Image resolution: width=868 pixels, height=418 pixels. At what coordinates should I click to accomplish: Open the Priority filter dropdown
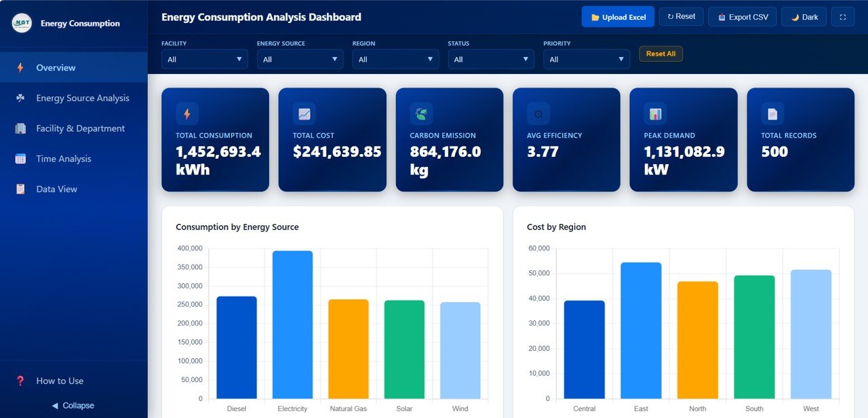pos(587,60)
